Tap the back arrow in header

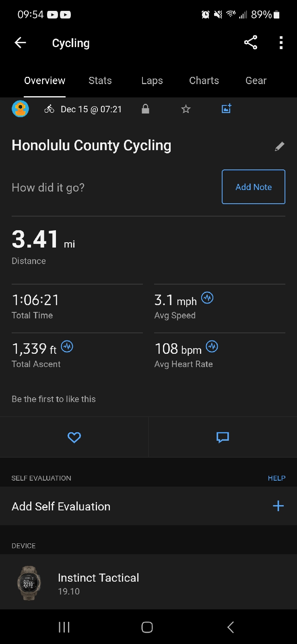point(20,43)
